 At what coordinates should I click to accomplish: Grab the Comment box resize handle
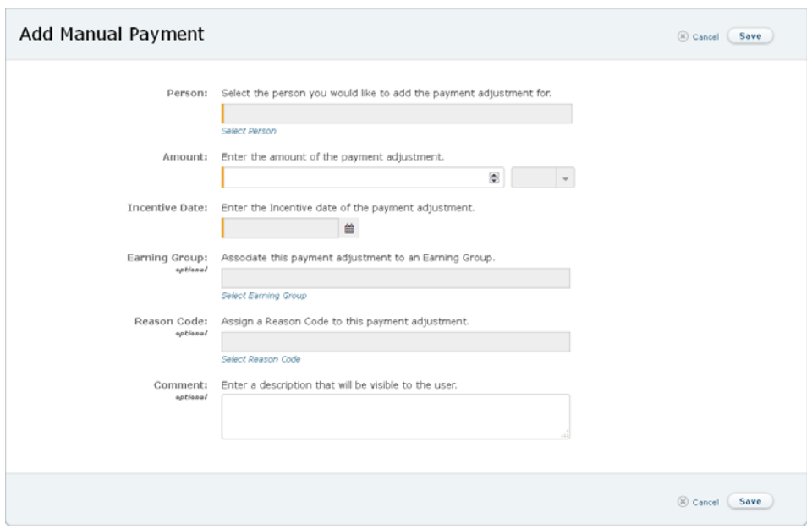click(x=565, y=434)
